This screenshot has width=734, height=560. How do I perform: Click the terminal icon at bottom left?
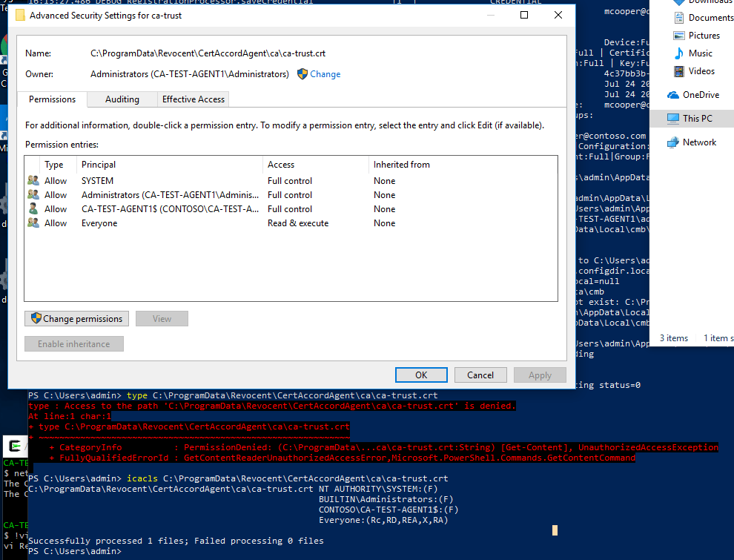(x=15, y=447)
